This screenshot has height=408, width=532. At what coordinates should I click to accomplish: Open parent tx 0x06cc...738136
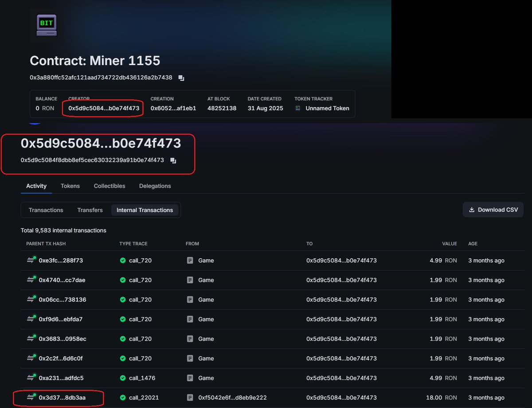pos(63,299)
